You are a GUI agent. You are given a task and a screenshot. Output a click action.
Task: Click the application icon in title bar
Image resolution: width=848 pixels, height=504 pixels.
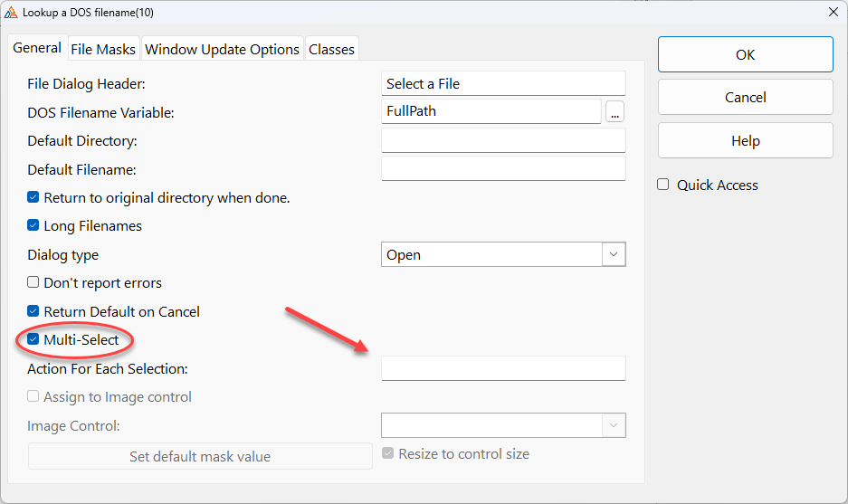coord(11,11)
